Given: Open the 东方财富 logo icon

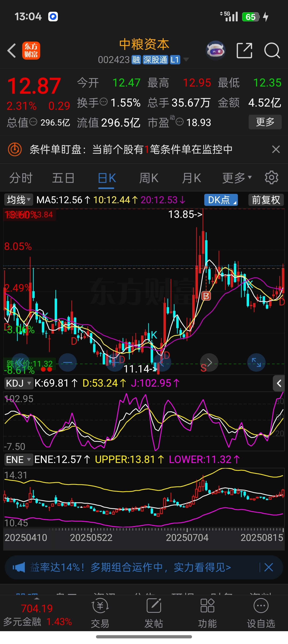Looking at the screenshot, I should point(31,50).
